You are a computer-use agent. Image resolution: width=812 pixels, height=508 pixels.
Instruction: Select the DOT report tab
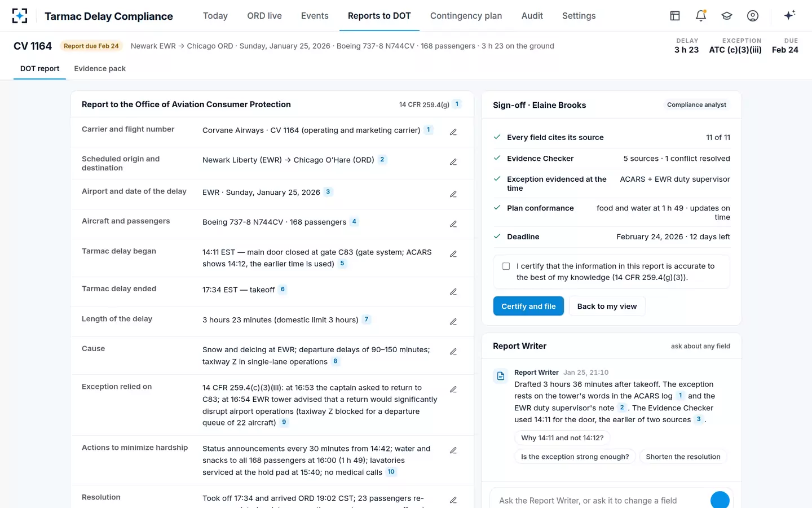coord(39,69)
